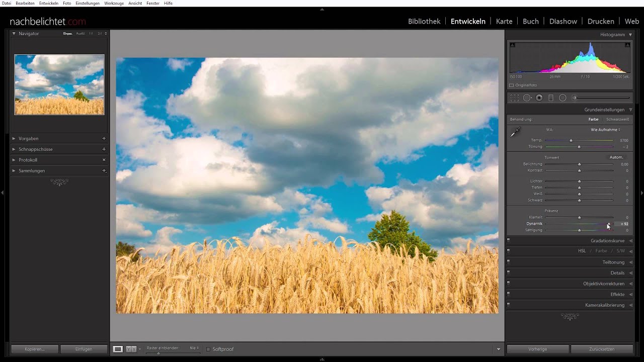Add a new preset in Vorgaben
This screenshot has height=362, width=644.
104,138
